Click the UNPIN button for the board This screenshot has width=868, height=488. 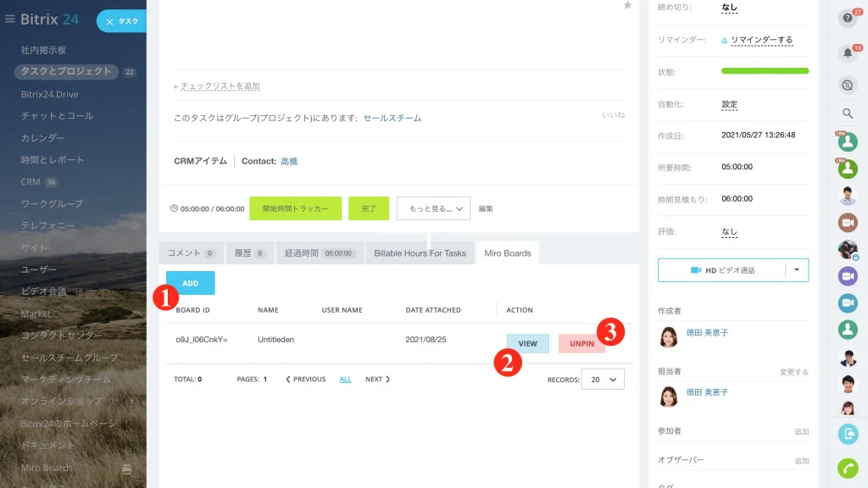click(581, 344)
